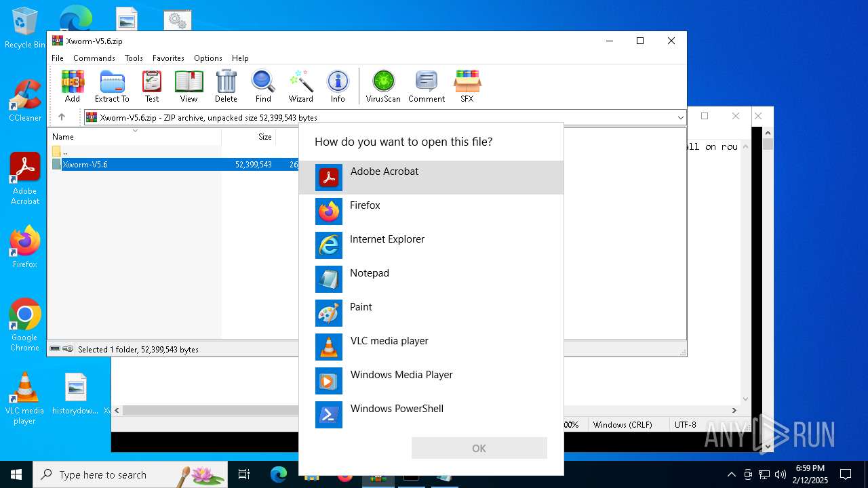Open Adobe Acrobat desktop shortcut
The height and width of the screenshot is (488, 868).
pyautogui.click(x=25, y=178)
